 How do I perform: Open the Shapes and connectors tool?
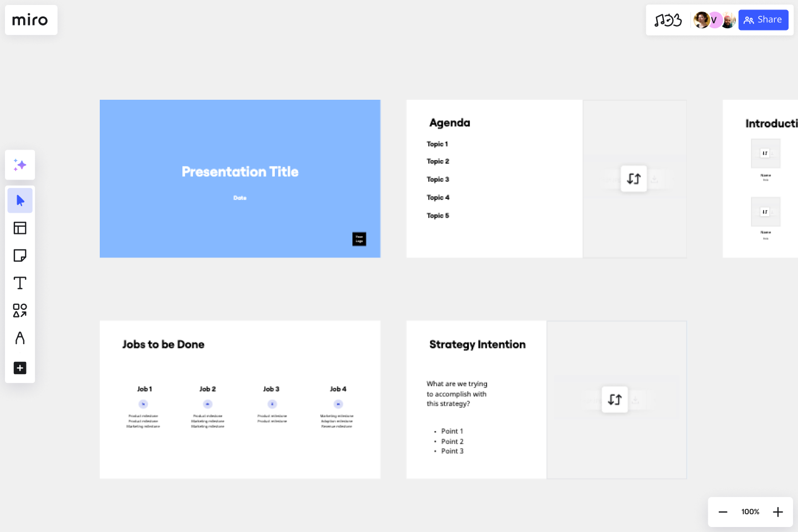click(20, 310)
